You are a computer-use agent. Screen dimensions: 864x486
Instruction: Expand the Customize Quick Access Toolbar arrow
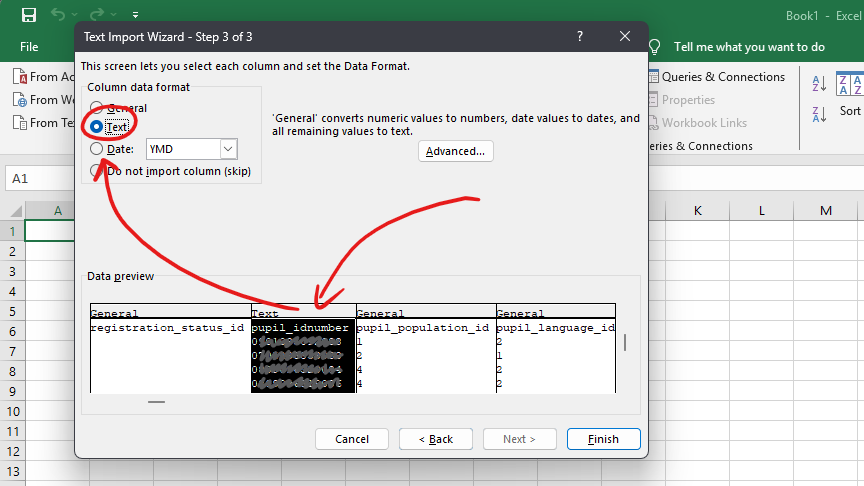pos(135,16)
